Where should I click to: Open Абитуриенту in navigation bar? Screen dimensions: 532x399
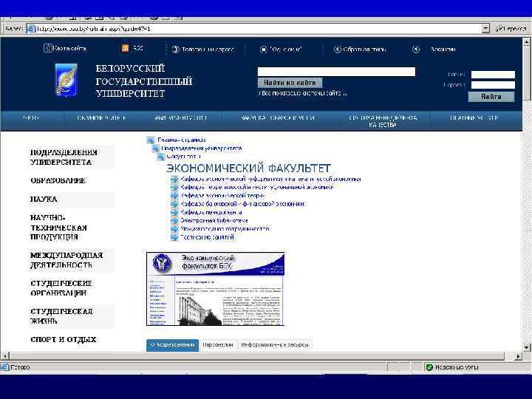181,118
